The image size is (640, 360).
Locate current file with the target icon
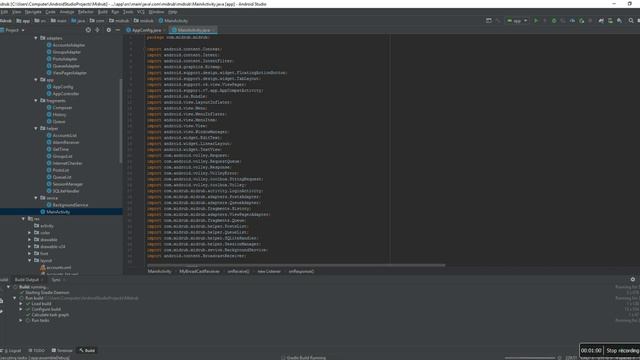[x=88, y=30]
